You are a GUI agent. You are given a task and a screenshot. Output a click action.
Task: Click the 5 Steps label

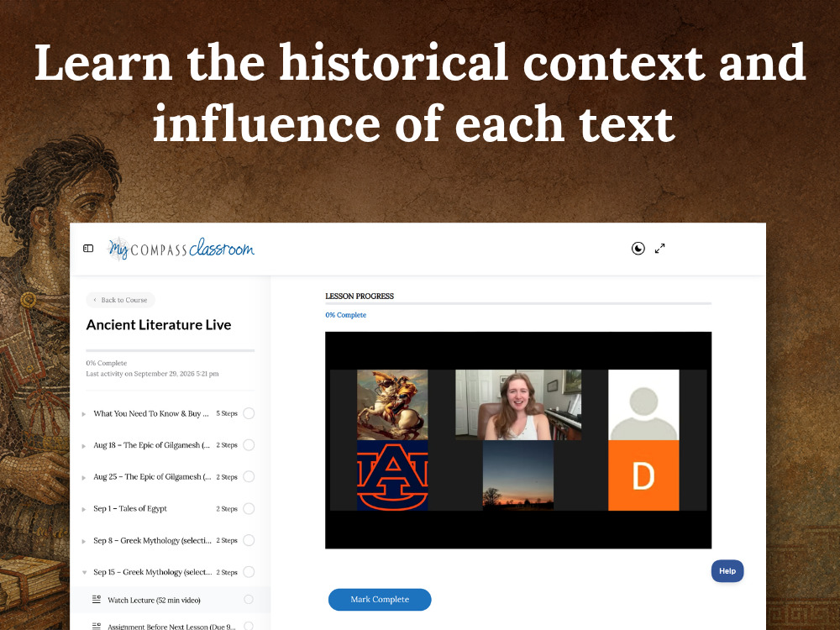coord(227,413)
